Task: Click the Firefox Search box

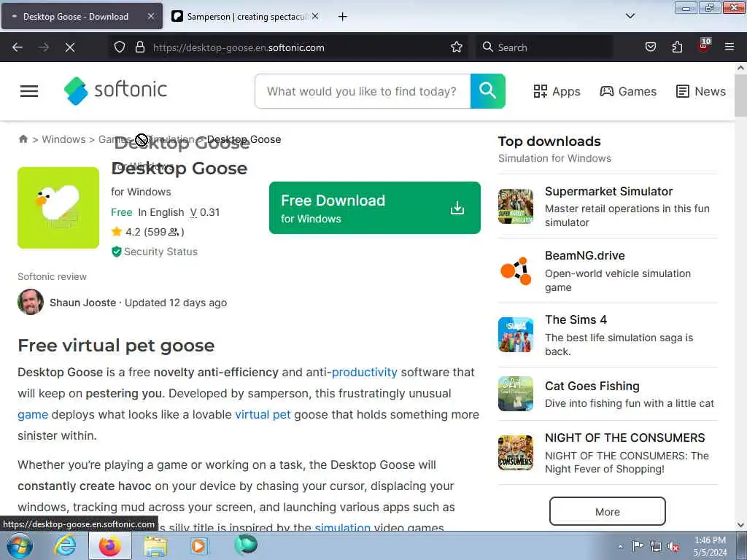Action: [544, 47]
